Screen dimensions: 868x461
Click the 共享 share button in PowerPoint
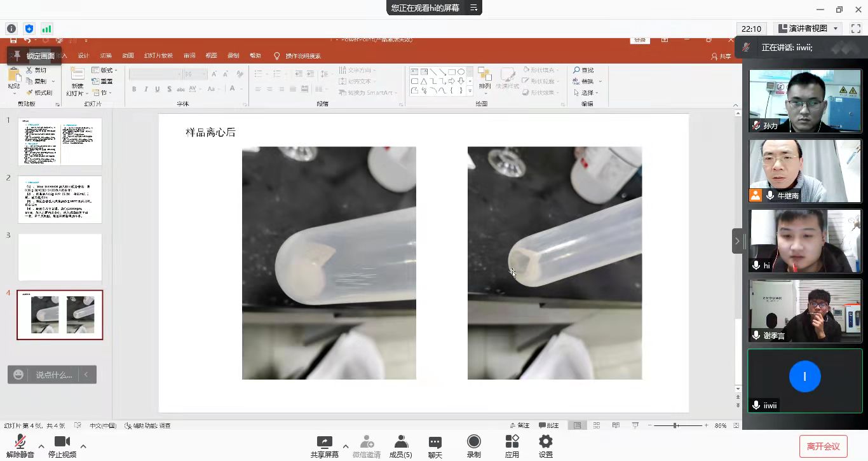[721, 56]
